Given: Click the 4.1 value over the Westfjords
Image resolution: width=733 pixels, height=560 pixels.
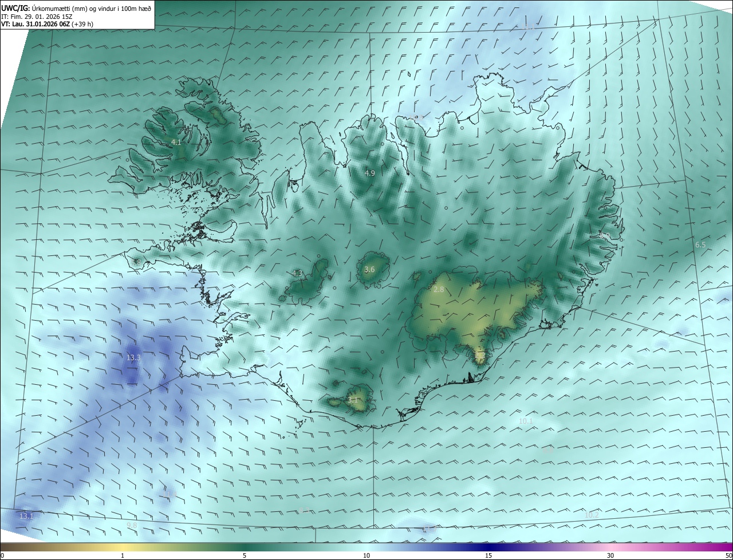Looking at the screenshot, I should coord(176,142).
